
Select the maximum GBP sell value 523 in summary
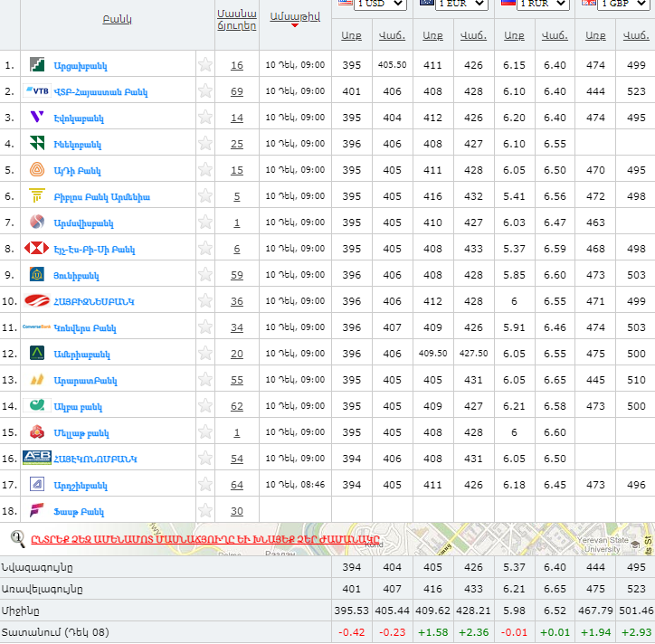pos(636,589)
